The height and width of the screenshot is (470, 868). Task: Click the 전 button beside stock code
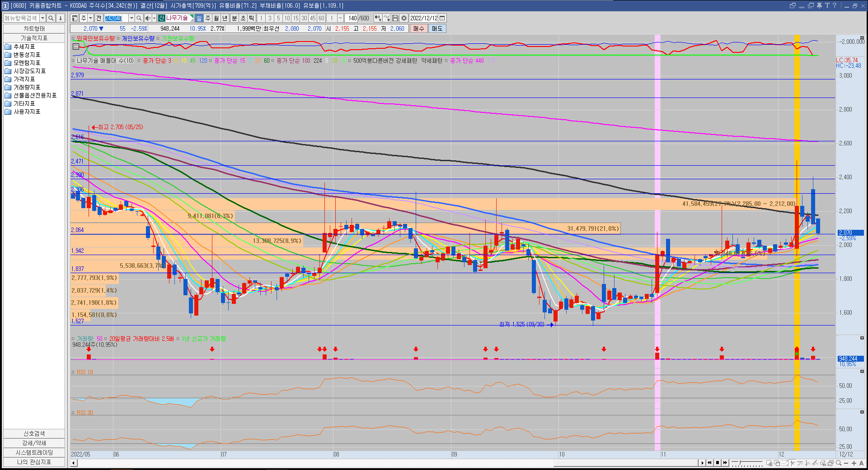coord(99,18)
